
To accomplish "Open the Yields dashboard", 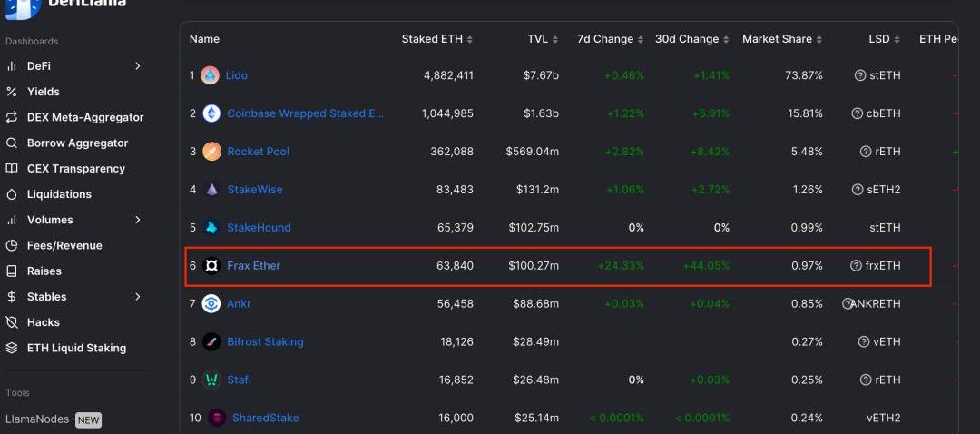I will (44, 92).
